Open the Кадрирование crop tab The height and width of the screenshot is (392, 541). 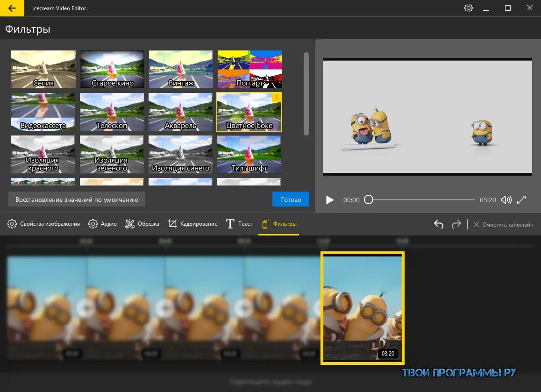pyautogui.click(x=192, y=224)
